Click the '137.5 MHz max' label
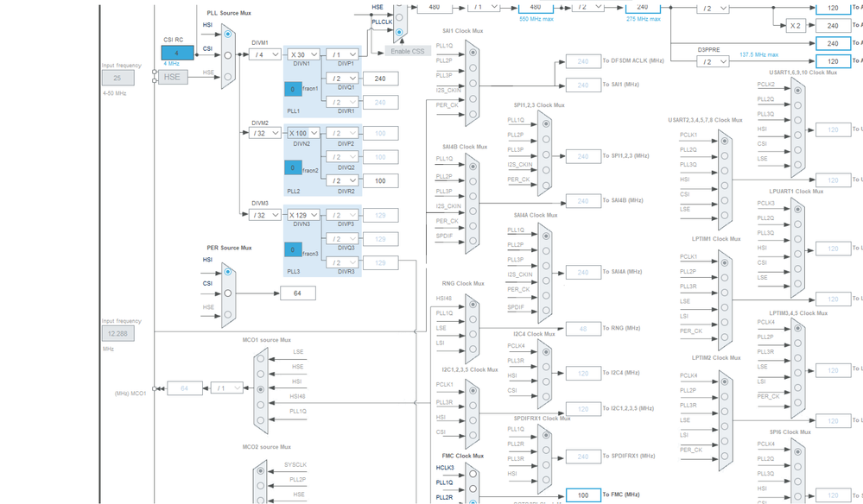The height and width of the screenshot is (504, 863). pyautogui.click(x=759, y=54)
